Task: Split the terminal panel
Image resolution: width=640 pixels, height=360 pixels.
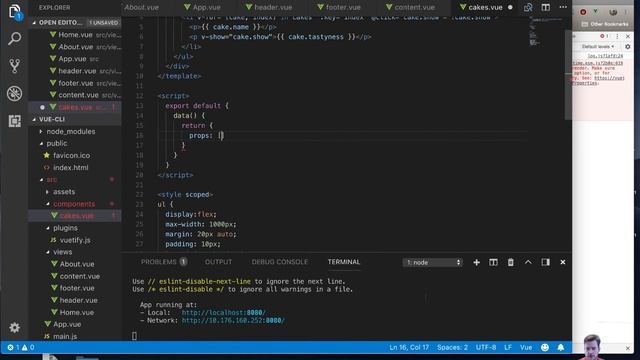Action: click(493, 262)
